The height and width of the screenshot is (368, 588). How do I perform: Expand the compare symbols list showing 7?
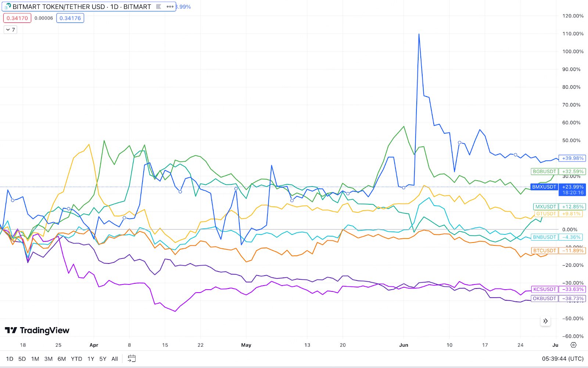point(10,30)
